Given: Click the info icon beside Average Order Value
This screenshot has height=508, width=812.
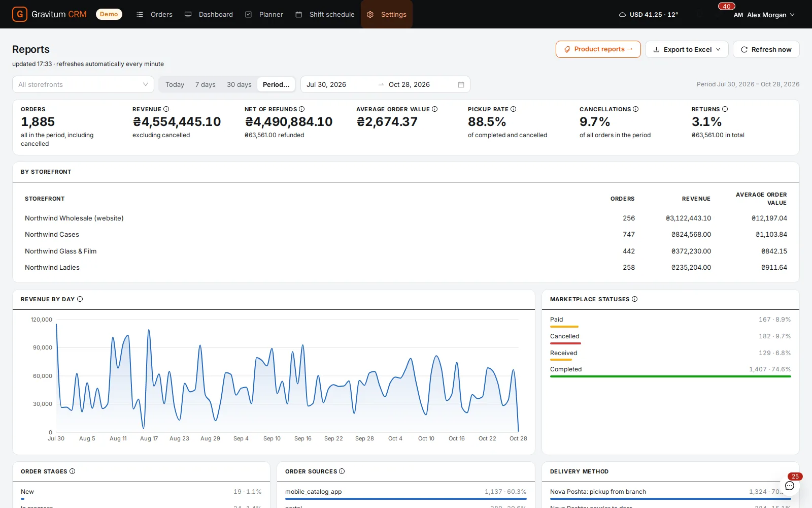Looking at the screenshot, I should [x=434, y=109].
